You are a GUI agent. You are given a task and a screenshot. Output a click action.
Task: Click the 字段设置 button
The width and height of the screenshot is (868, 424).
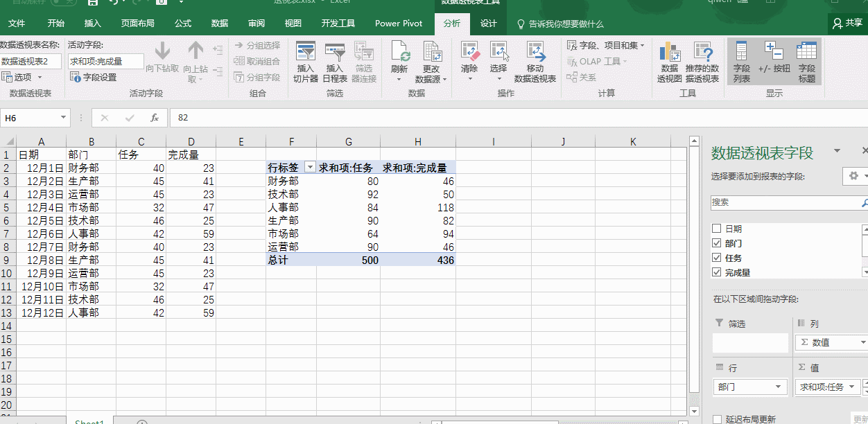point(94,77)
